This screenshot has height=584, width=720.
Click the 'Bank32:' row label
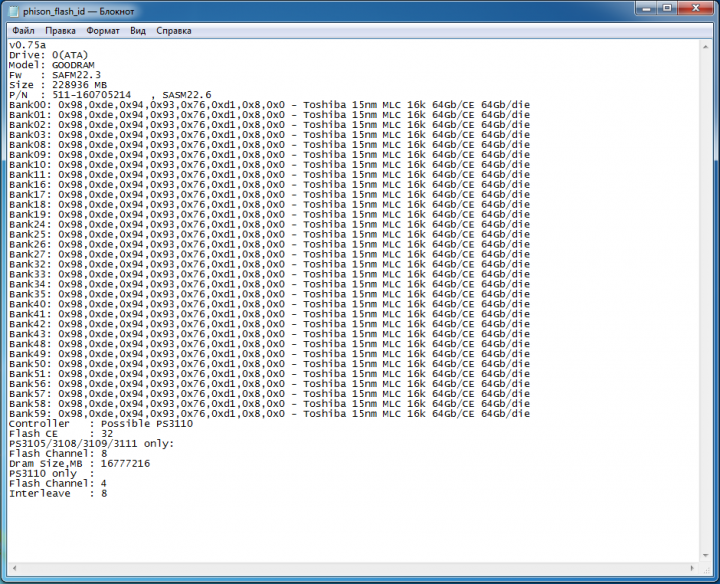pos(30,264)
